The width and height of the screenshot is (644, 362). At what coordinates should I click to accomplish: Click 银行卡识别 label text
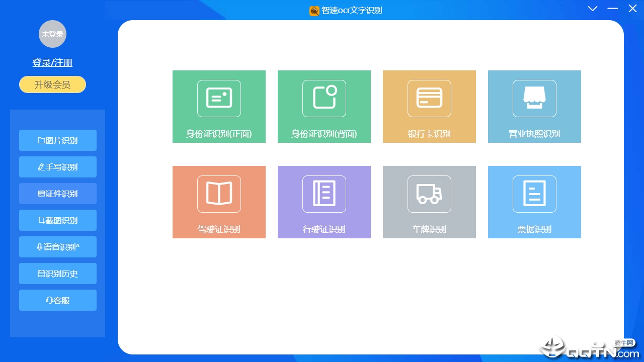[429, 134]
